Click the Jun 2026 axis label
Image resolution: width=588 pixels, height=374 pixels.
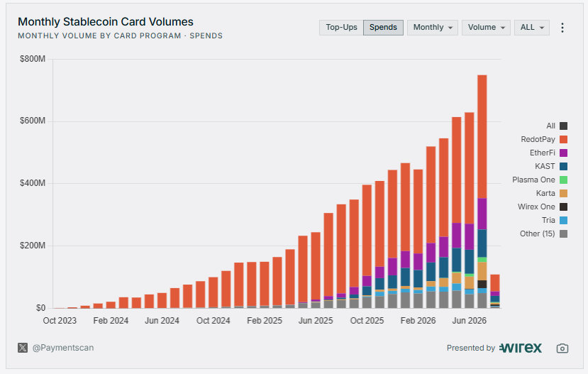coord(469,321)
